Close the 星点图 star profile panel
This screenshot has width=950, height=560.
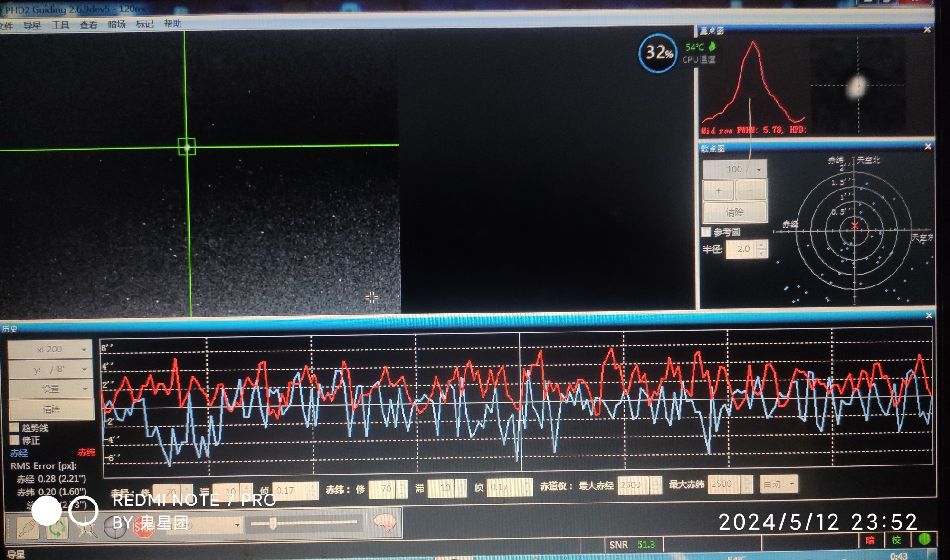(927, 30)
